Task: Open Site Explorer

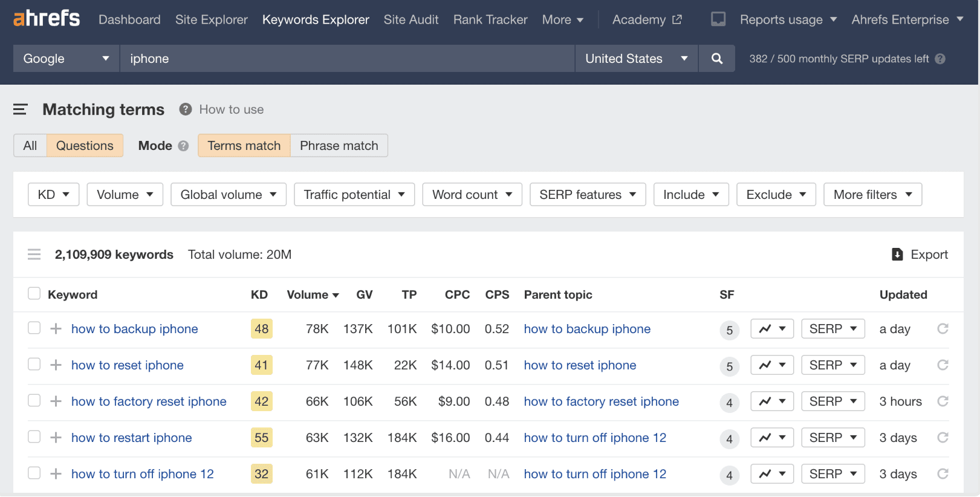Action: 212,19
